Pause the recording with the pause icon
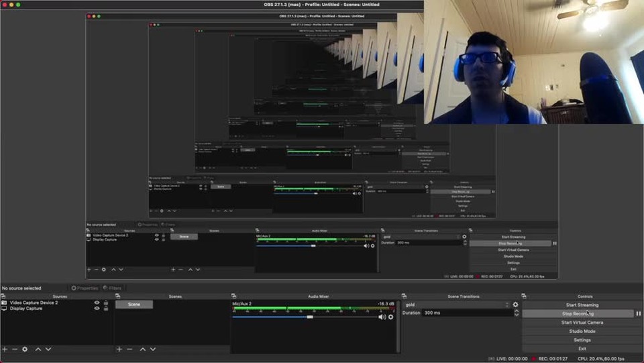 pyautogui.click(x=638, y=313)
